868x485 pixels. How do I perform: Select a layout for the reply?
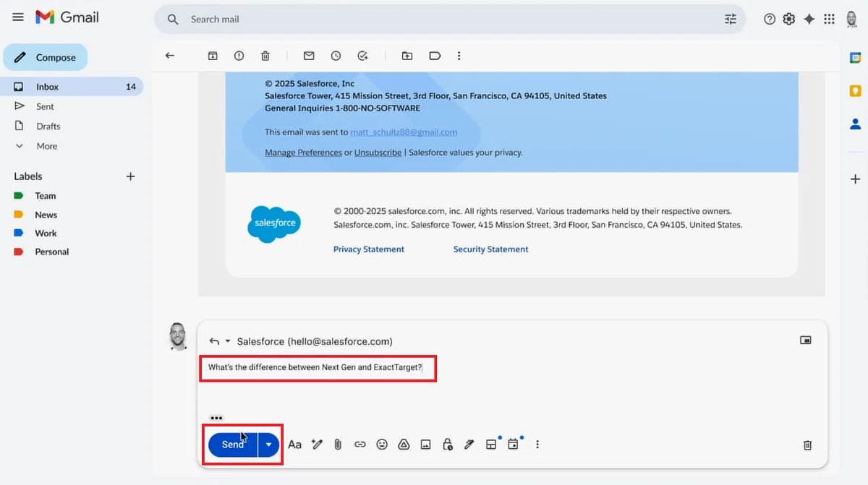491,445
